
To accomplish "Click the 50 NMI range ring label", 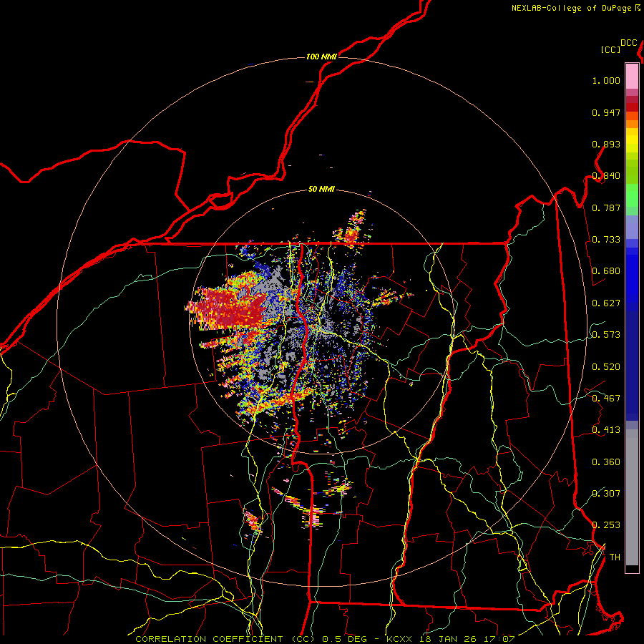I will pyautogui.click(x=321, y=189).
